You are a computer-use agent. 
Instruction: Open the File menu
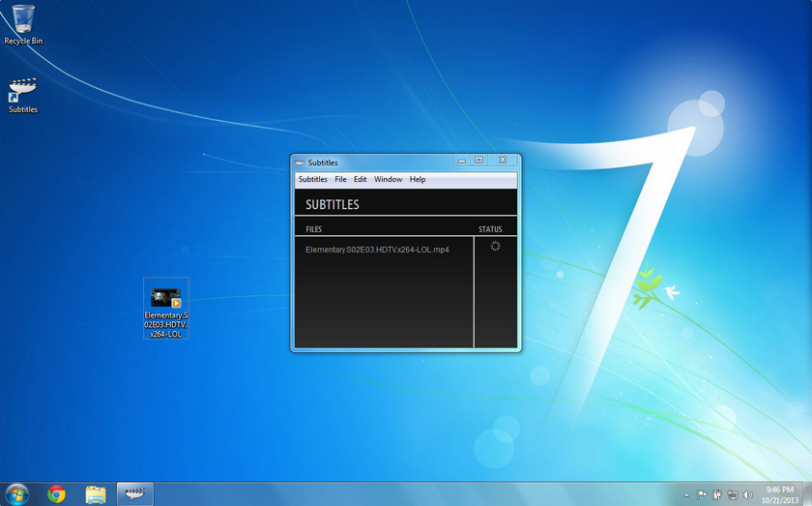[x=340, y=180]
